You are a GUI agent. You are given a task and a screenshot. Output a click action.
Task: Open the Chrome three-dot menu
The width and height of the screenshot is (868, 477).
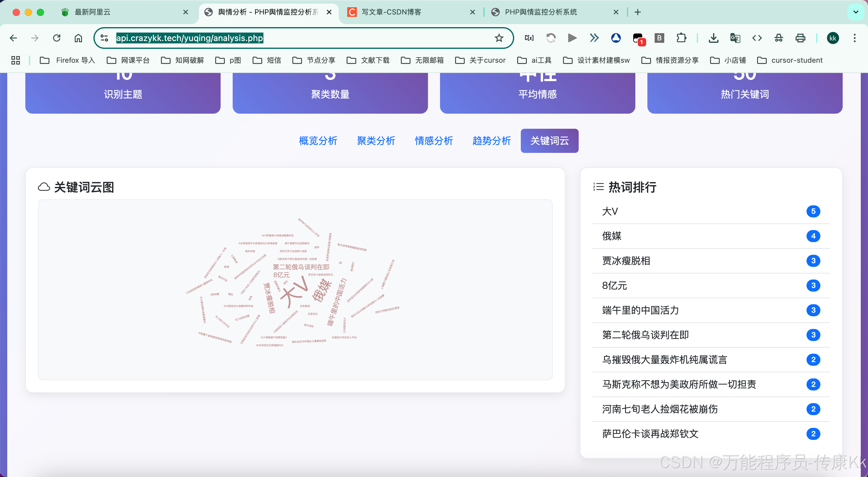click(854, 38)
